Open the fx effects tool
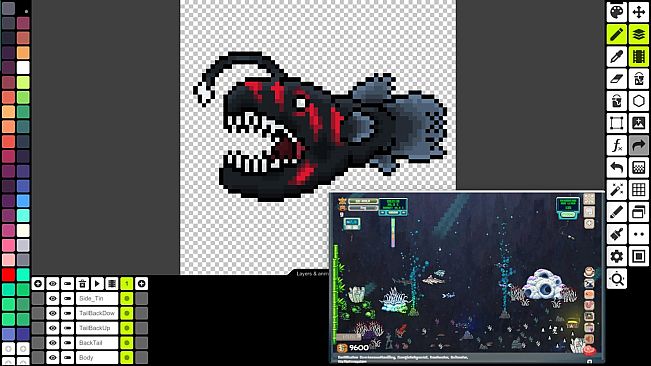This screenshot has height=366, width=651. coord(617,145)
